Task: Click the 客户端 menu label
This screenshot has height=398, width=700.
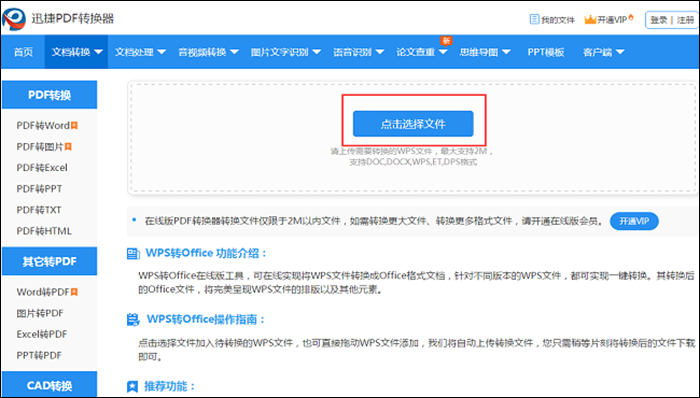Action: 597,52
